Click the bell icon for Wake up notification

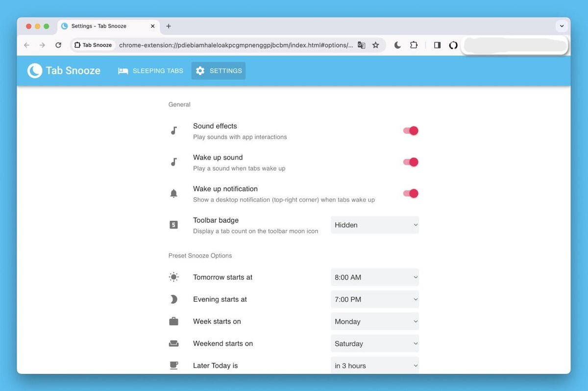pos(173,193)
